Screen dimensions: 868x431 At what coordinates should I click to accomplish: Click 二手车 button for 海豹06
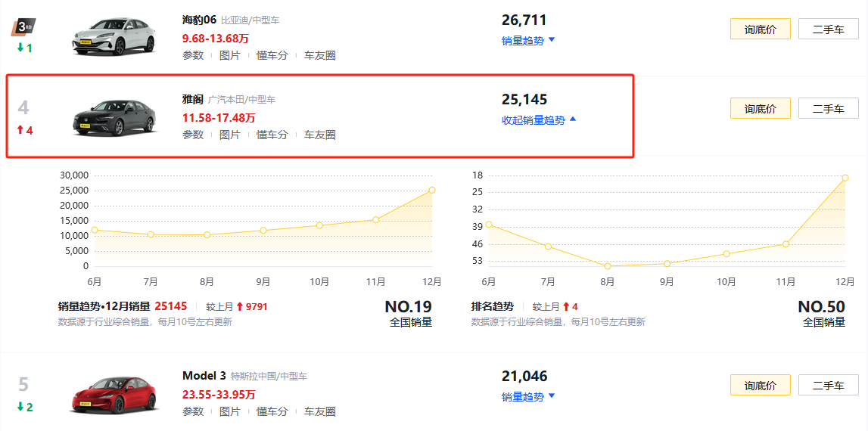pos(828,29)
